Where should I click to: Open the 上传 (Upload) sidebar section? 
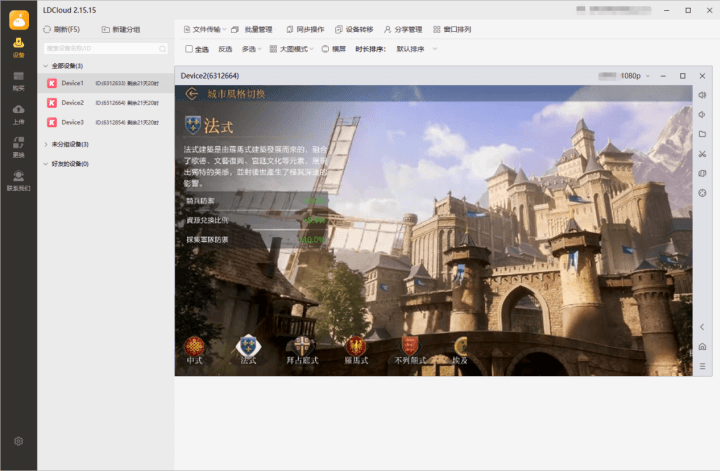pos(18,115)
